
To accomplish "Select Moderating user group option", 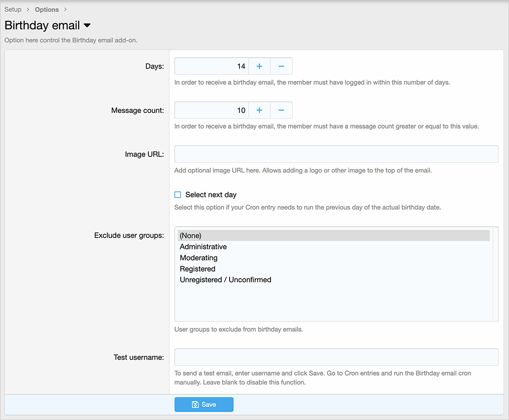I will point(199,258).
